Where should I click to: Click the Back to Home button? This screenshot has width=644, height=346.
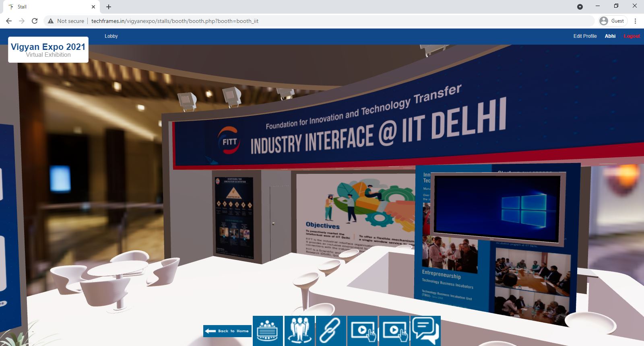pyautogui.click(x=227, y=331)
